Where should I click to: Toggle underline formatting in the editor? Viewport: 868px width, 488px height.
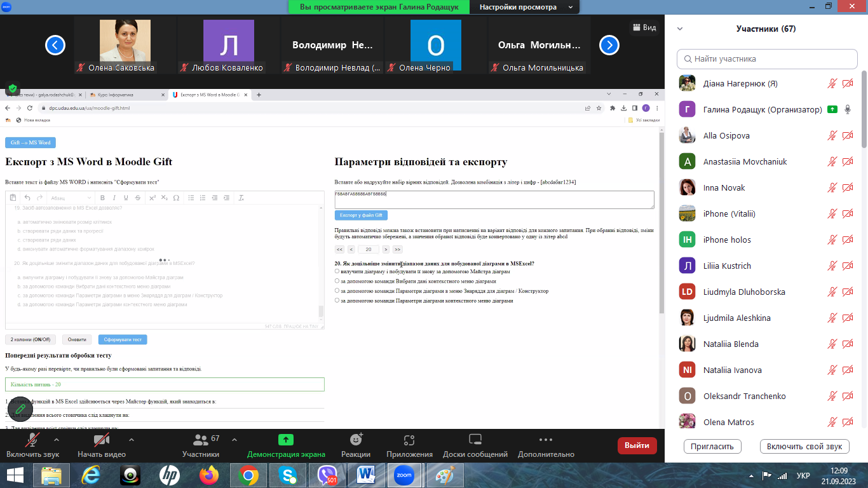[x=126, y=198]
